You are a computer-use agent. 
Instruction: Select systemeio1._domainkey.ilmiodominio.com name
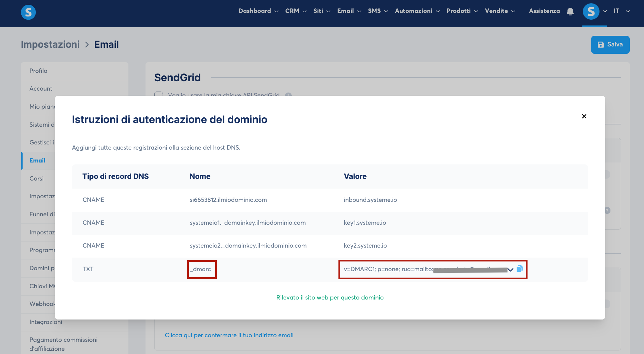click(247, 223)
